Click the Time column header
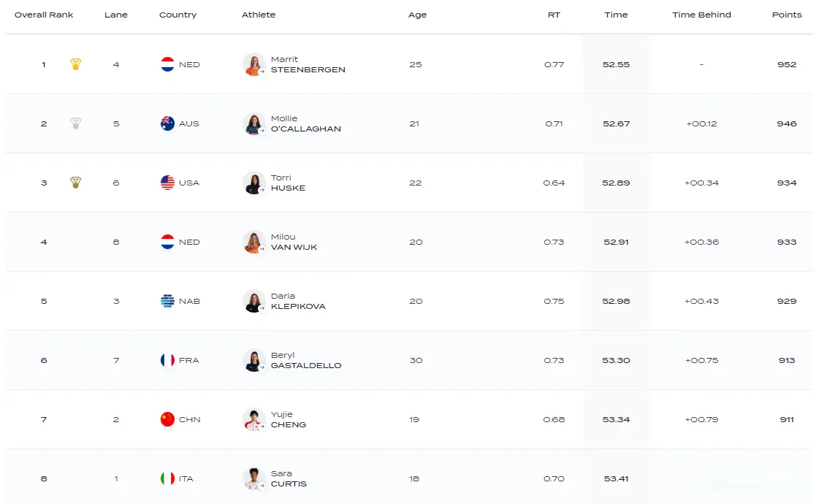 coord(616,15)
